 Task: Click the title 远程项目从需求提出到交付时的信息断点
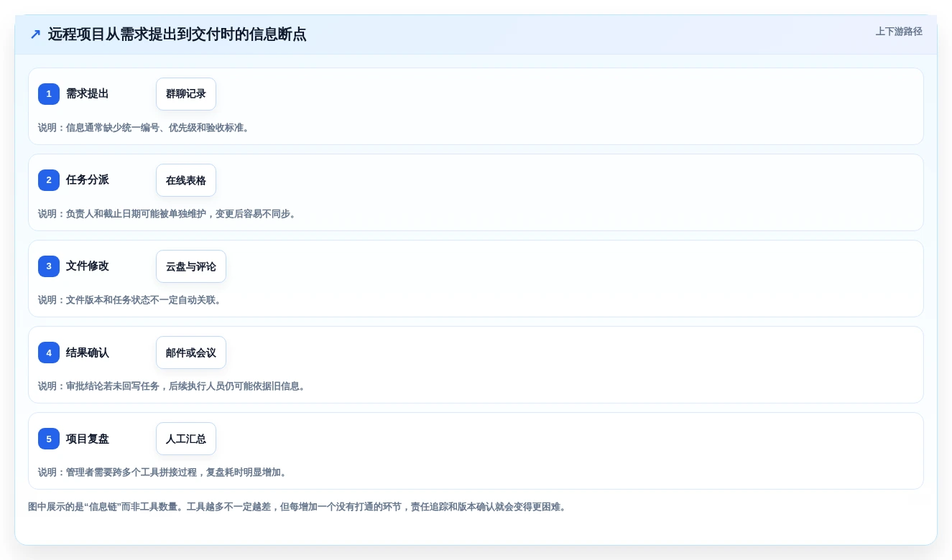pos(177,34)
